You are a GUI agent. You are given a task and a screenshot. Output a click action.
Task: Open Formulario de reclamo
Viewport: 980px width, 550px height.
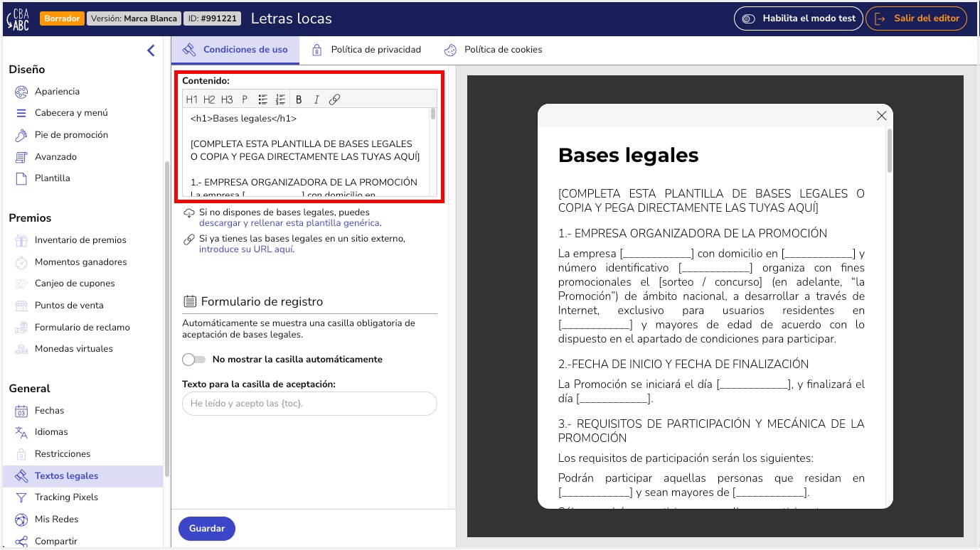82,328
